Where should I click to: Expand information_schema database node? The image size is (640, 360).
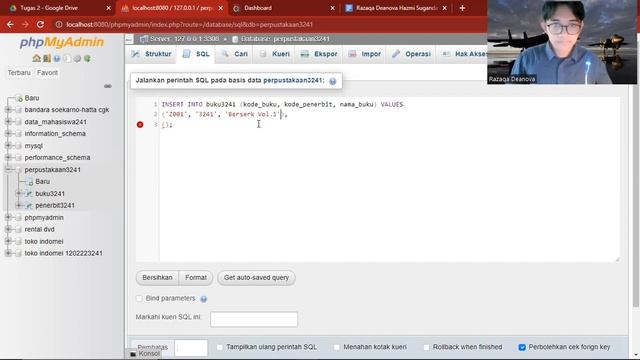(8, 133)
